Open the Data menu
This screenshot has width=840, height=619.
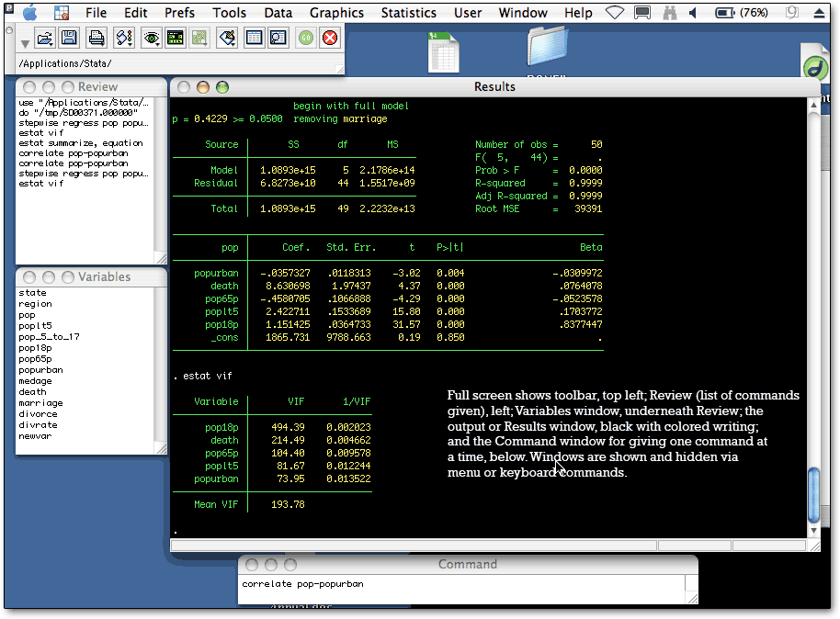click(278, 12)
